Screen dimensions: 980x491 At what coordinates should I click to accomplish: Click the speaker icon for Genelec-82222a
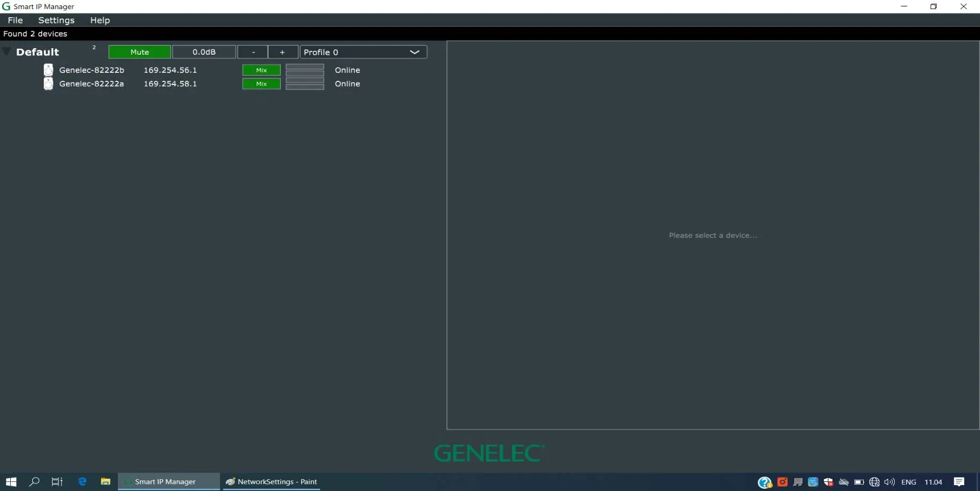pos(48,84)
